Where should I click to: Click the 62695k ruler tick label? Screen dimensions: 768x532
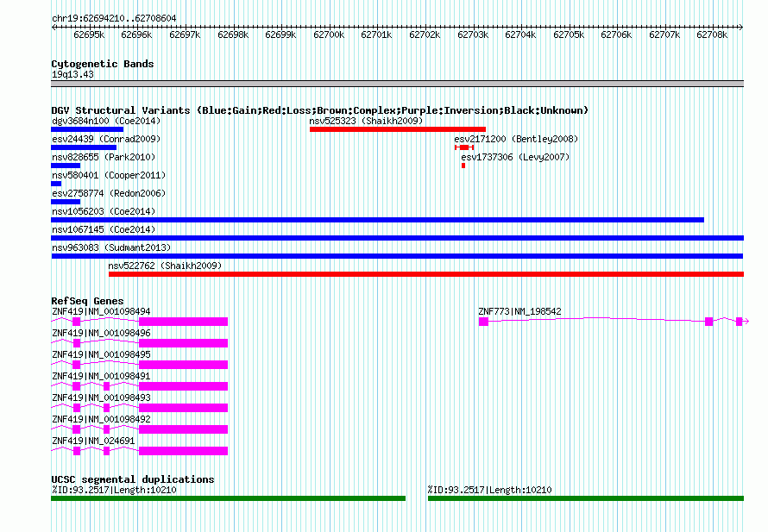pos(89,34)
